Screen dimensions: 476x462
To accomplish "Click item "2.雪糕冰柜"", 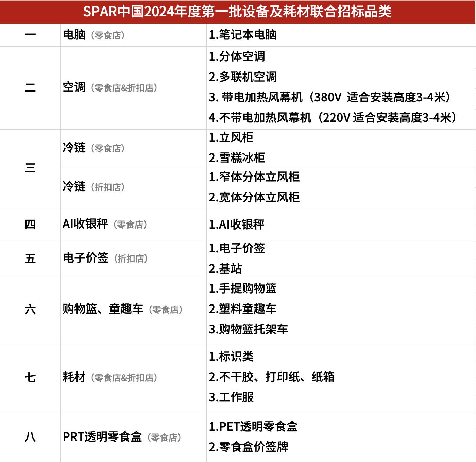I will coord(237,158).
